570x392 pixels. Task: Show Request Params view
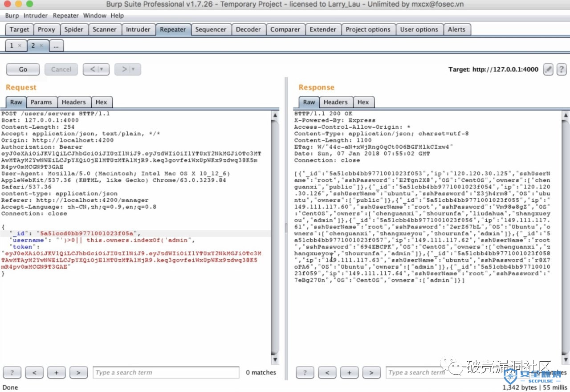41,102
